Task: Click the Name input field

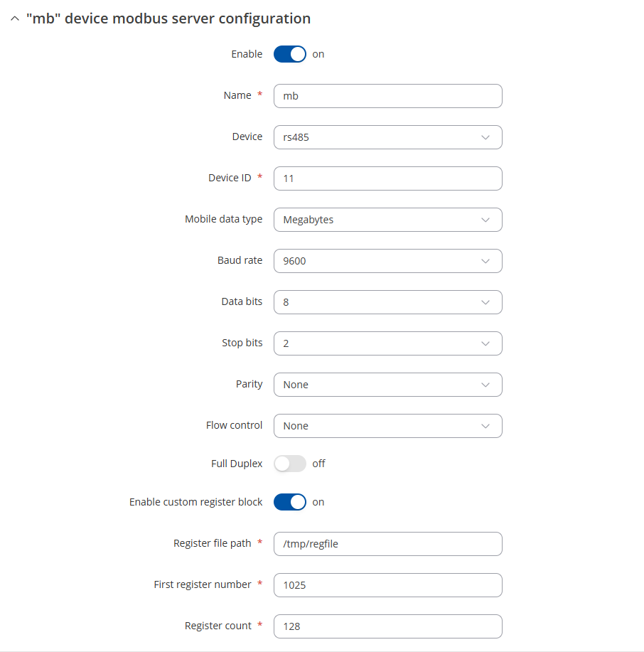Action: pos(387,96)
